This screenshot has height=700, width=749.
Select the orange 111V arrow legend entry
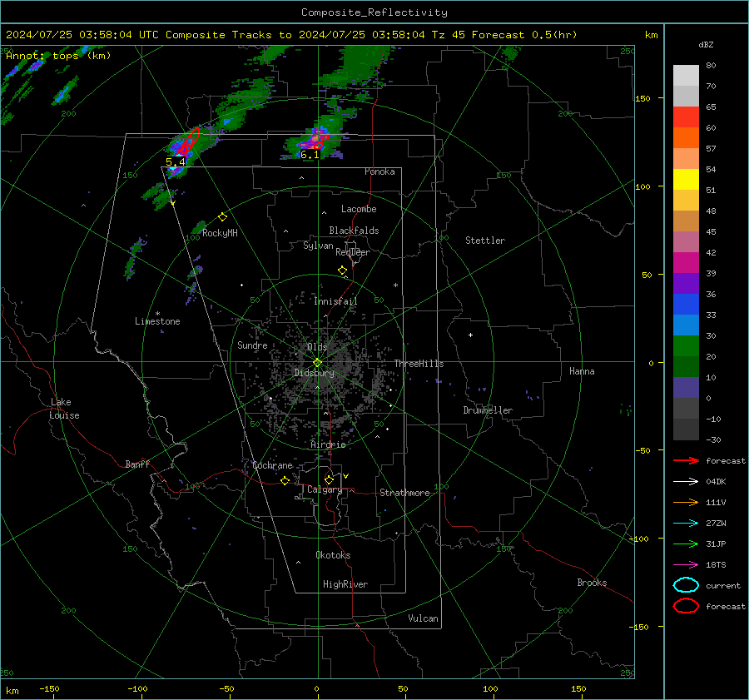686,502
